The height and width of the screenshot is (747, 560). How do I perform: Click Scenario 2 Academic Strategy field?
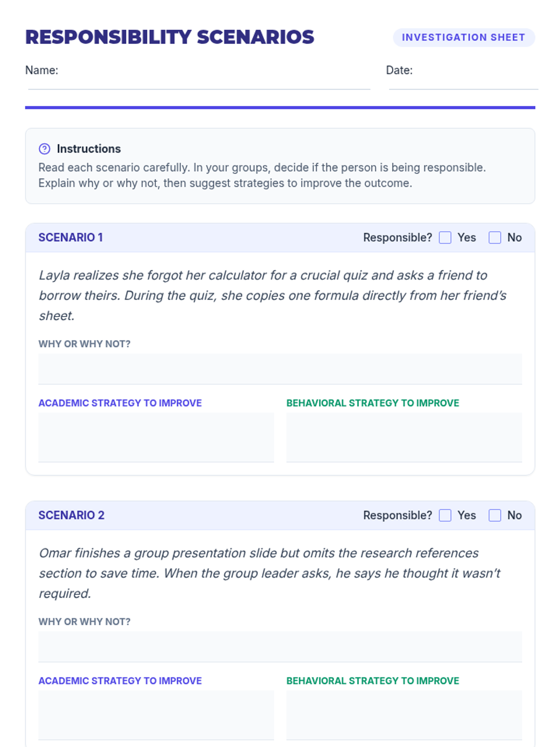(x=156, y=715)
